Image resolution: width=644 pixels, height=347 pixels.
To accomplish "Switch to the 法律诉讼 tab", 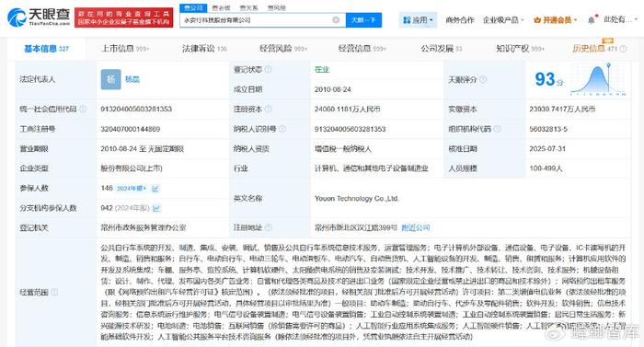I will coord(204,49).
